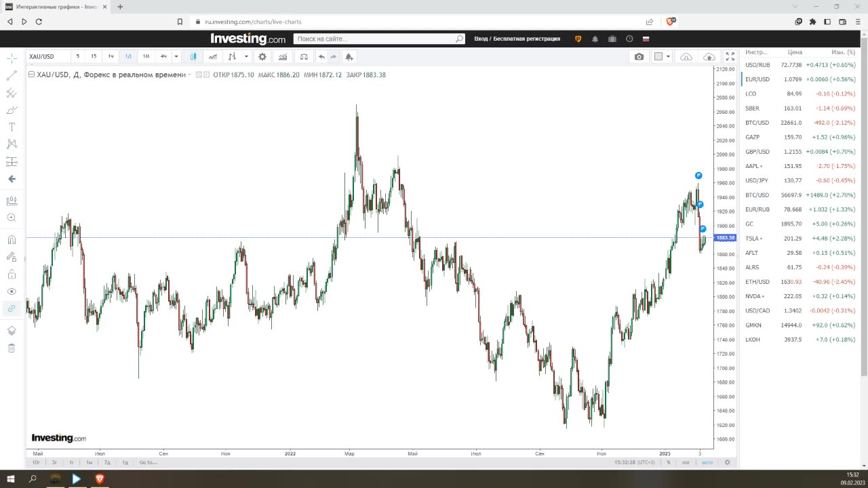
Task: Click the save chart cloud-upload icon
Action: [709, 57]
